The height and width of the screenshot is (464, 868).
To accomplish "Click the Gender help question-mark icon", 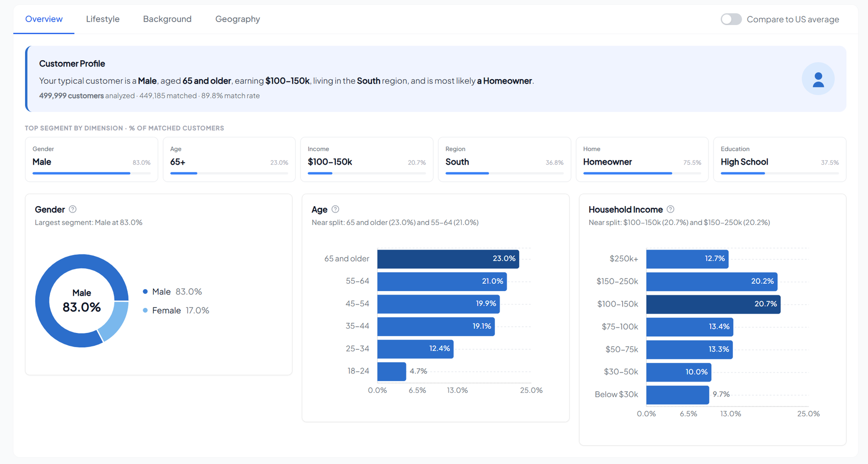I will point(73,209).
